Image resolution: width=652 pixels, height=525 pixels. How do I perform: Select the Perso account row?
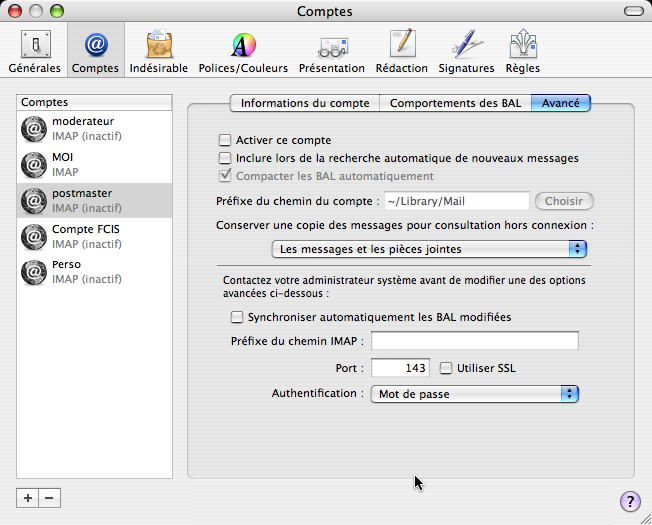(94, 272)
